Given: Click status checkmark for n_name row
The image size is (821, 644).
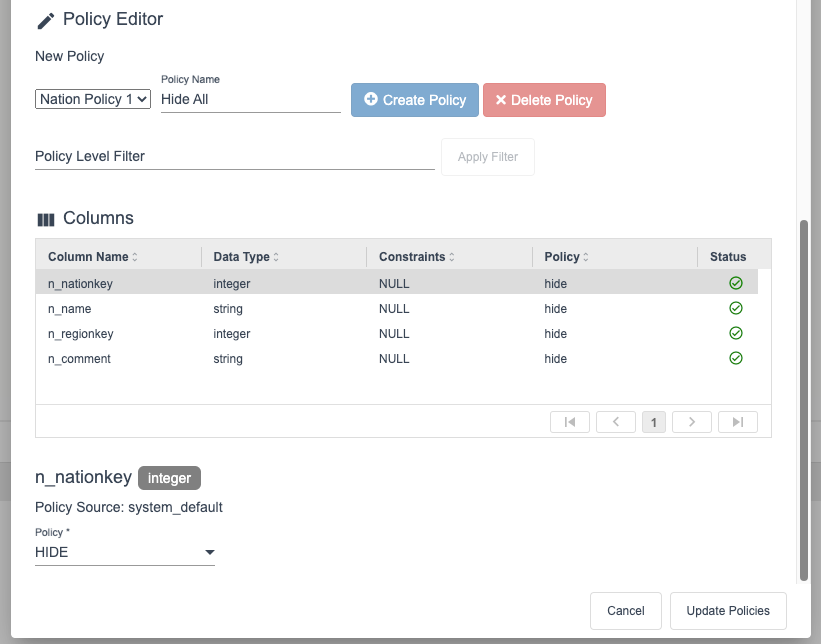Looking at the screenshot, I should pos(736,308).
